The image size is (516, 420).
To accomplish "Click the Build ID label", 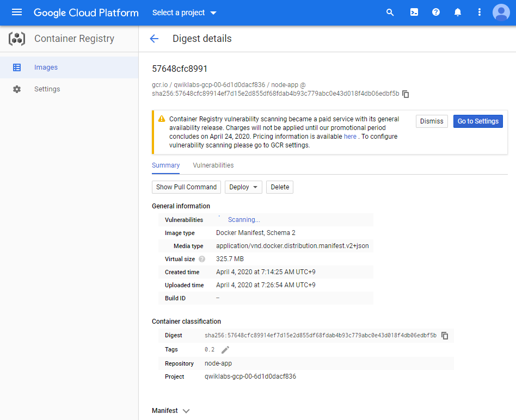I will pos(175,298).
